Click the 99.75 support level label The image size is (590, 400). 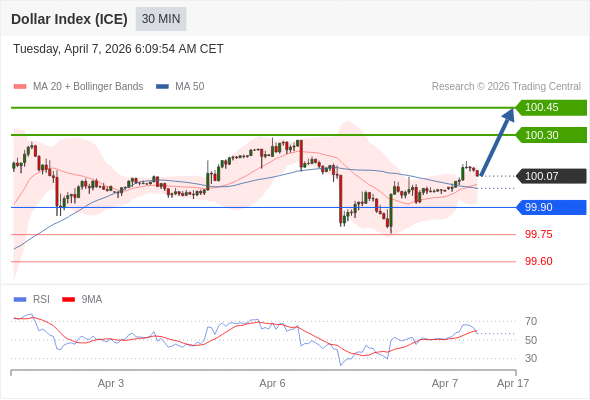(x=539, y=234)
